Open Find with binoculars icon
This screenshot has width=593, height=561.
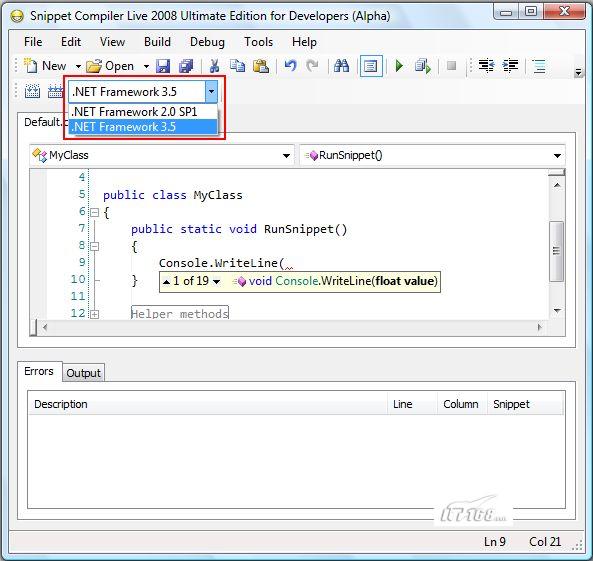pos(342,66)
